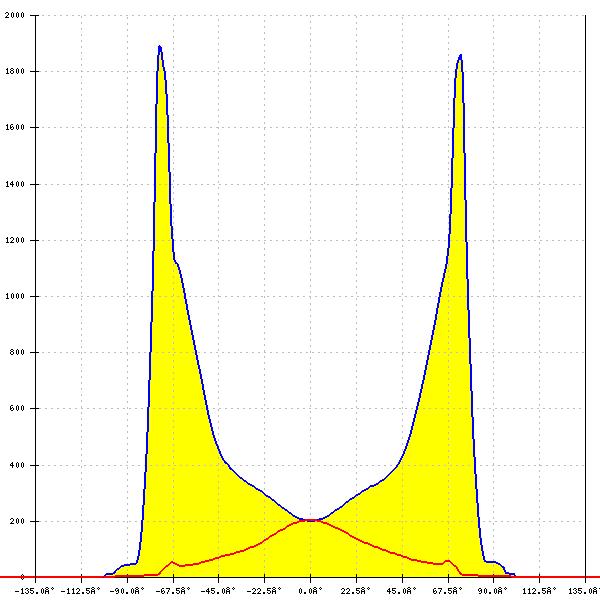Click the 1600 y-axis label
The height and width of the screenshot is (600, 600).
pyautogui.click(x=15, y=127)
